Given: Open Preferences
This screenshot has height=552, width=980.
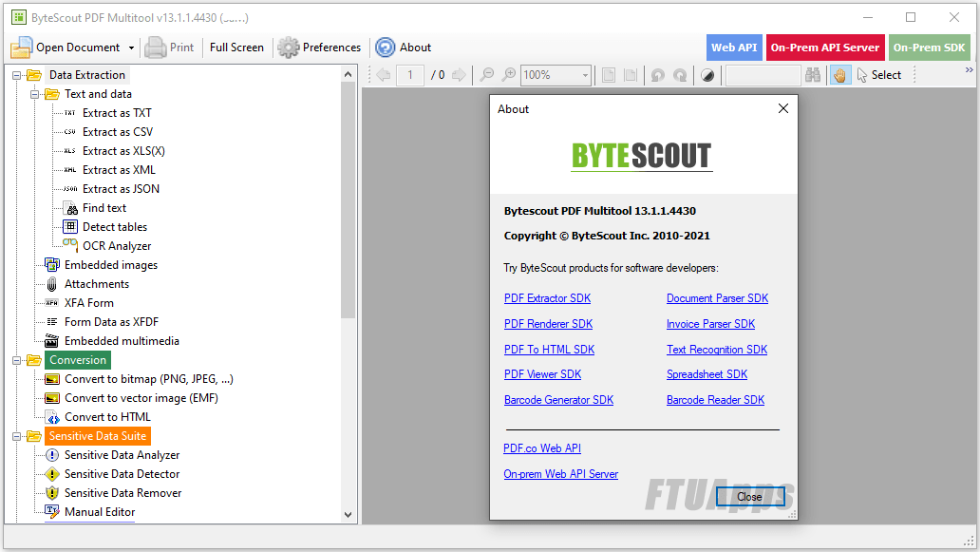Looking at the screenshot, I should [x=319, y=48].
